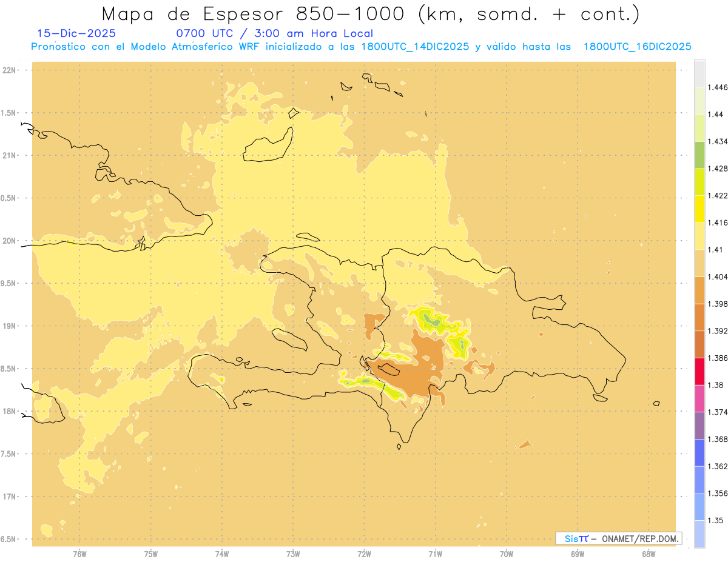The width and height of the screenshot is (728, 562).
Task: Click the time '0700 UTC / 3:00 am Hora Local'
Action: (x=275, y=34)
